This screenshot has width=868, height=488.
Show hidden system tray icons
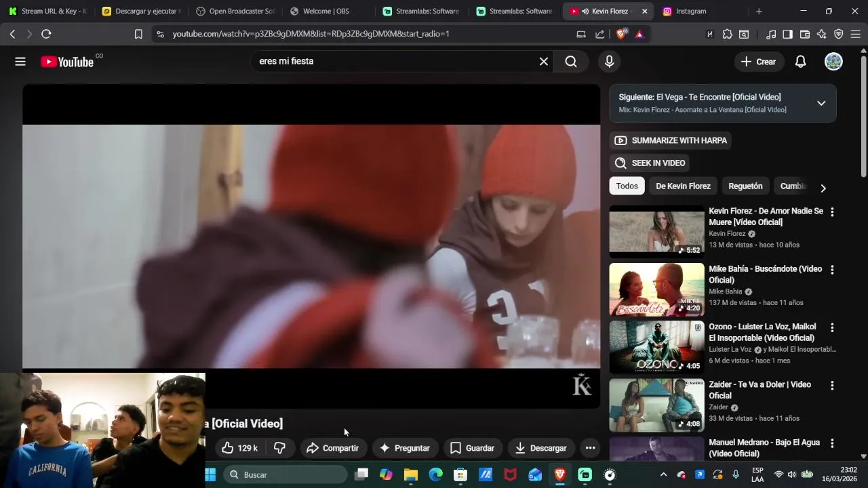tap(663, 474)
